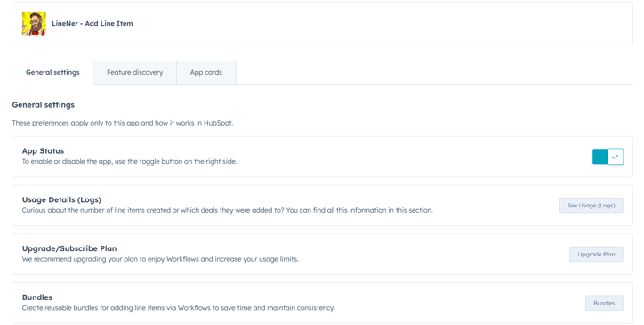644x325 pixels.
Task: Click the checkmark icon on App Status switch
Action: [615, 157]
